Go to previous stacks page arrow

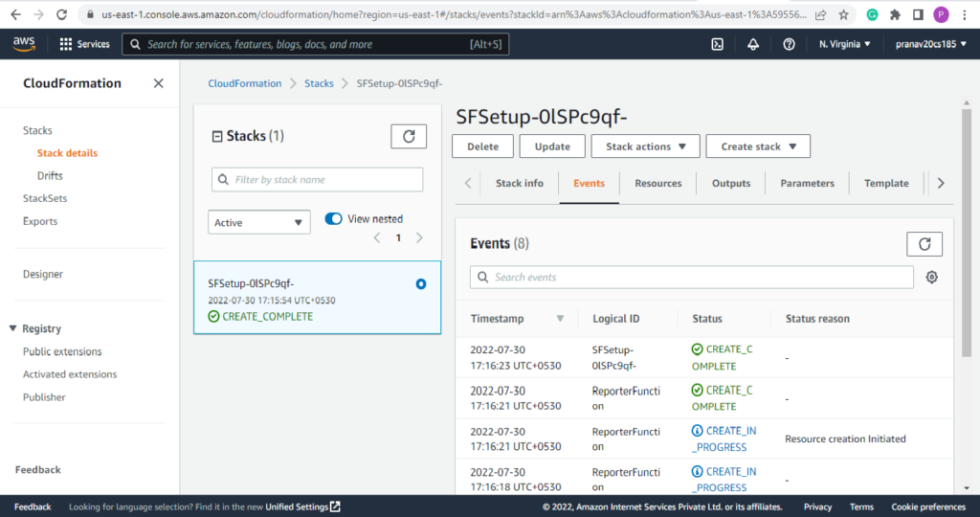pos(377,237)
